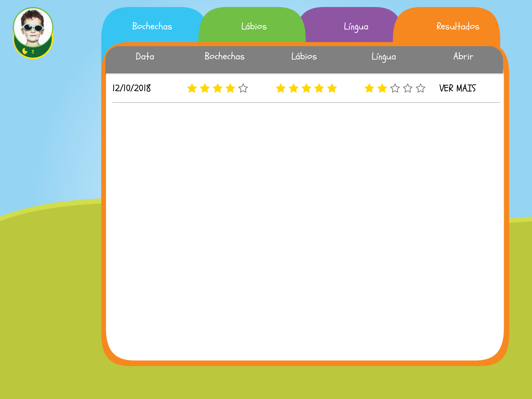Screen dimensions: 532x399
Task: Click the banana score icon
Action: (x=25, y=51)
